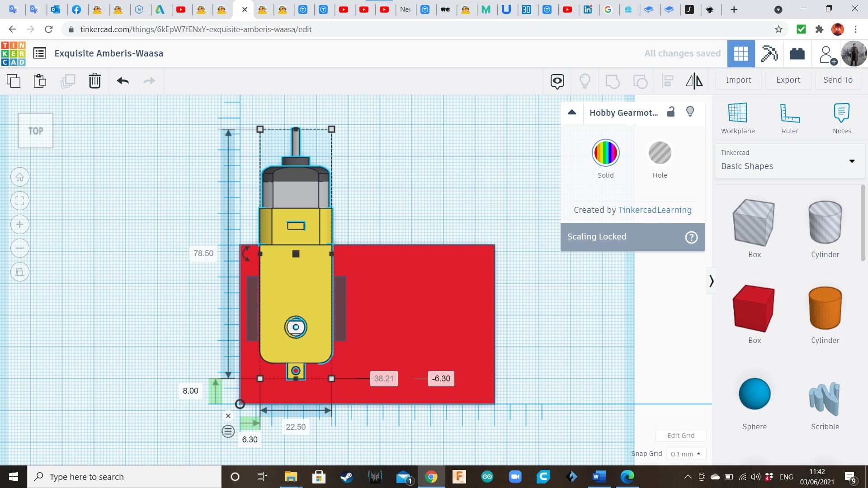Collapse the Hobby Gearmotor inspector panel

[x=572, y=113]
